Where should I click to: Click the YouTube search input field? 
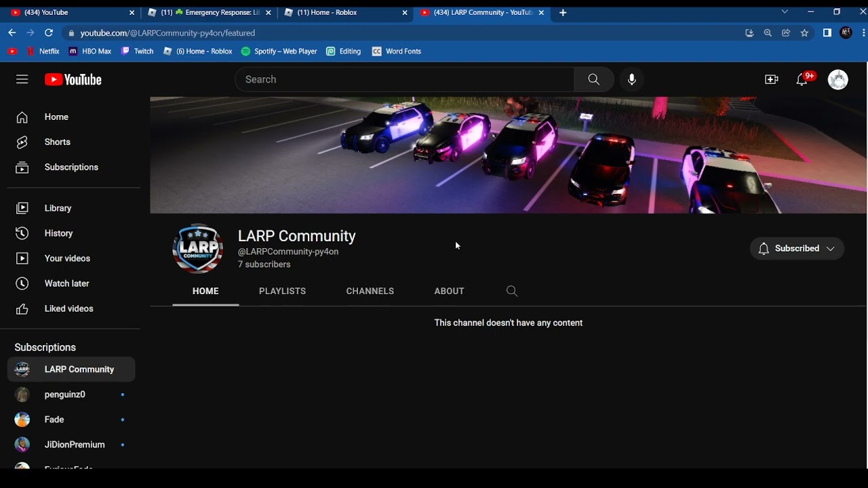[x=405, y=79]
